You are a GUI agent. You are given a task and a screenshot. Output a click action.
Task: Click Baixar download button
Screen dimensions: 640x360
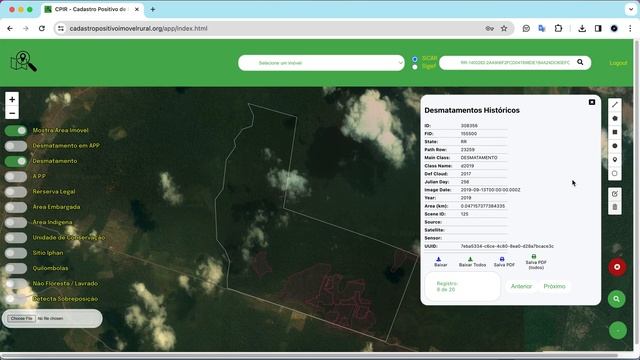pos(440,262)
